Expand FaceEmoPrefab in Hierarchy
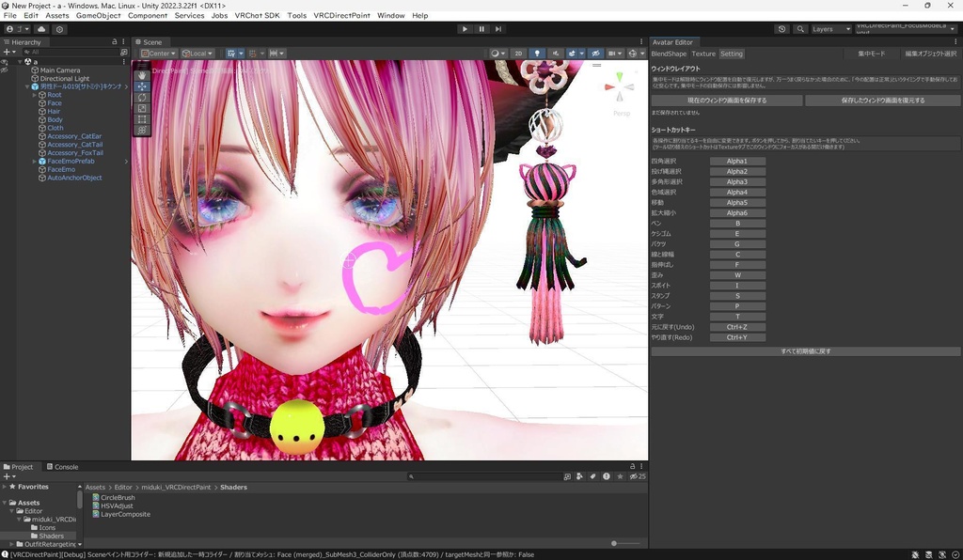 click(35, 162)
